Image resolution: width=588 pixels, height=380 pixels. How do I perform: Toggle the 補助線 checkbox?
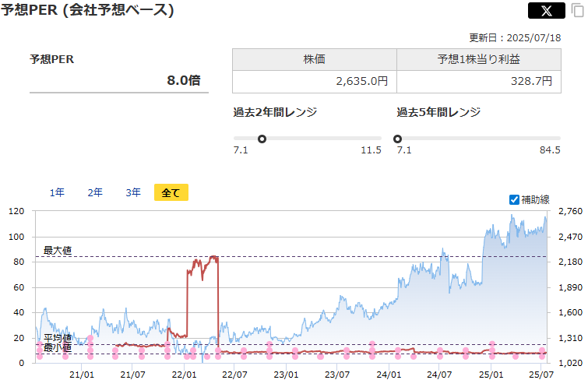pos(514,199)
